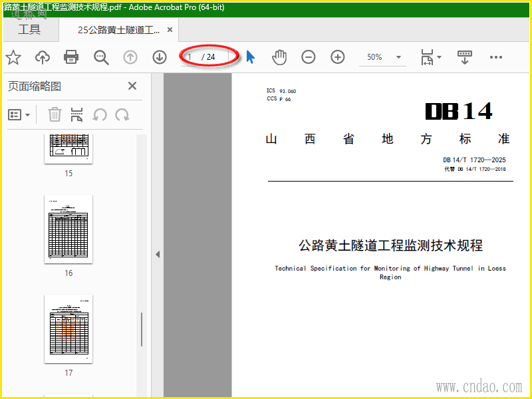The image size is (532, 399).
Task: Upload the file to cloud storage
Action: [43, 57]
